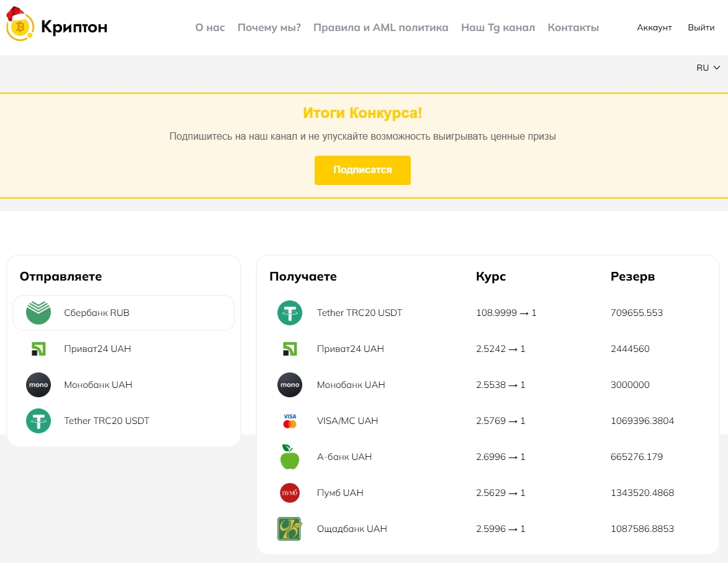
Task: Open the О нас menu item
Action: tap(210, 27)
